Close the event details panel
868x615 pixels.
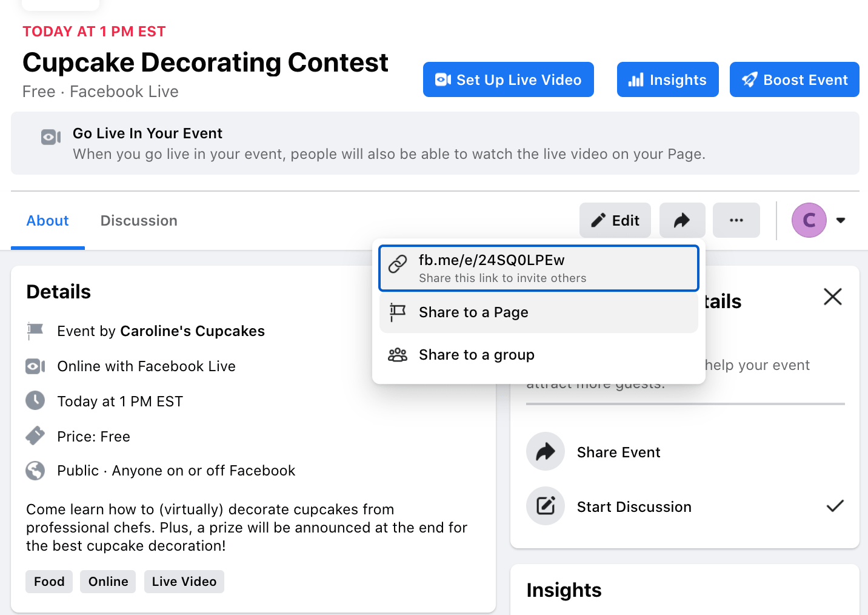(x=833, y=297)
